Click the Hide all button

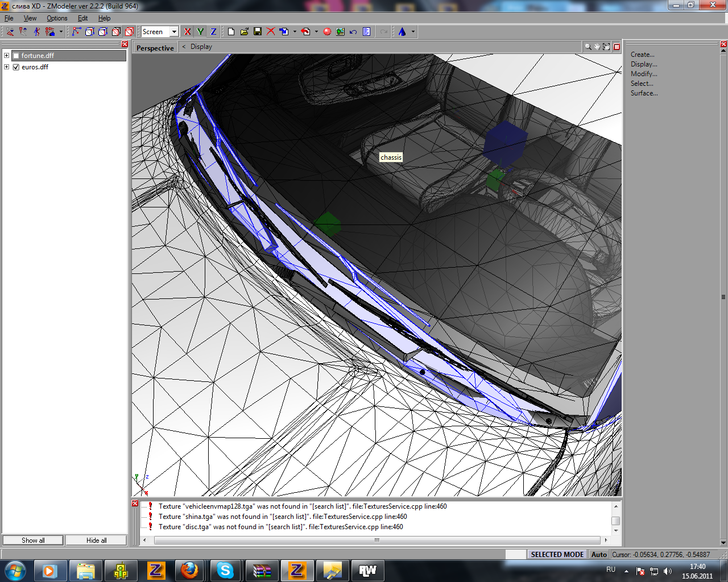[x=96, y=540]
